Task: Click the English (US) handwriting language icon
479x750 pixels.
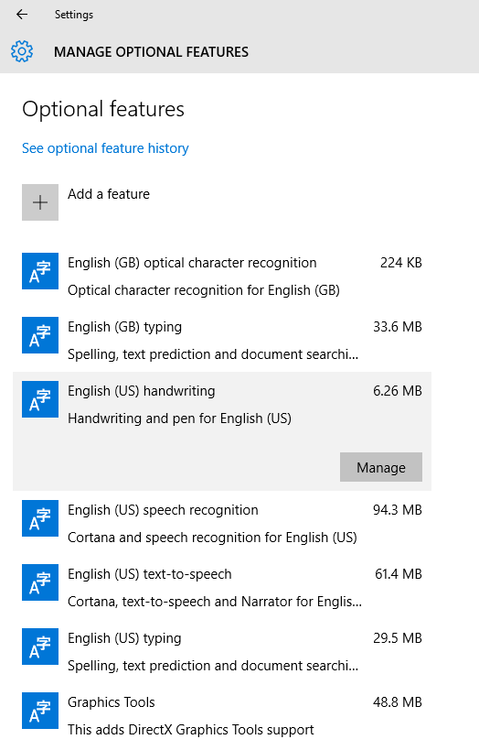Action: coord(40,399)
